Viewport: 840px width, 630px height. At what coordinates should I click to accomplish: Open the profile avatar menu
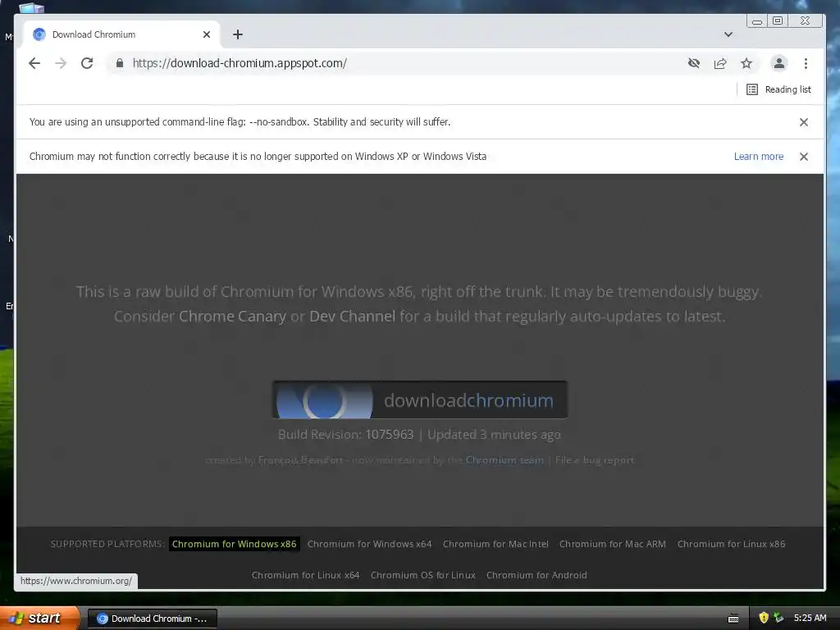coord(779,63)
